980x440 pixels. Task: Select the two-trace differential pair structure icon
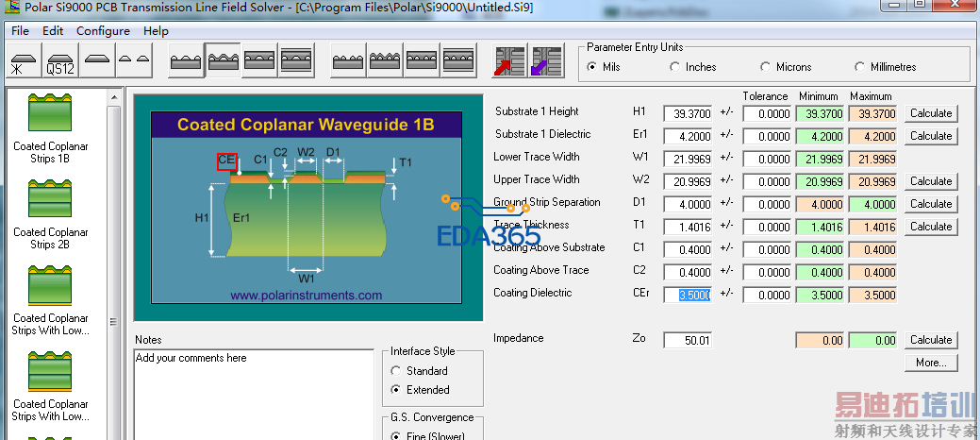coord(134,60)
